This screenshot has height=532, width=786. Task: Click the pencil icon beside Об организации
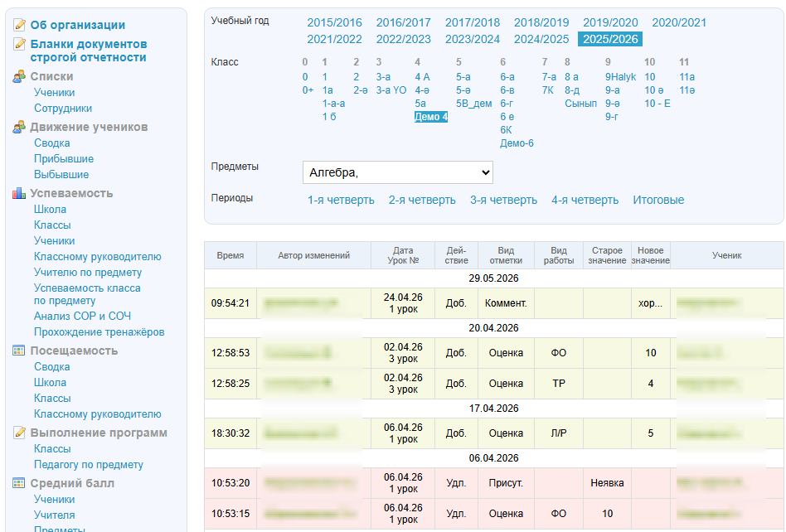click(x=19, y=25)
